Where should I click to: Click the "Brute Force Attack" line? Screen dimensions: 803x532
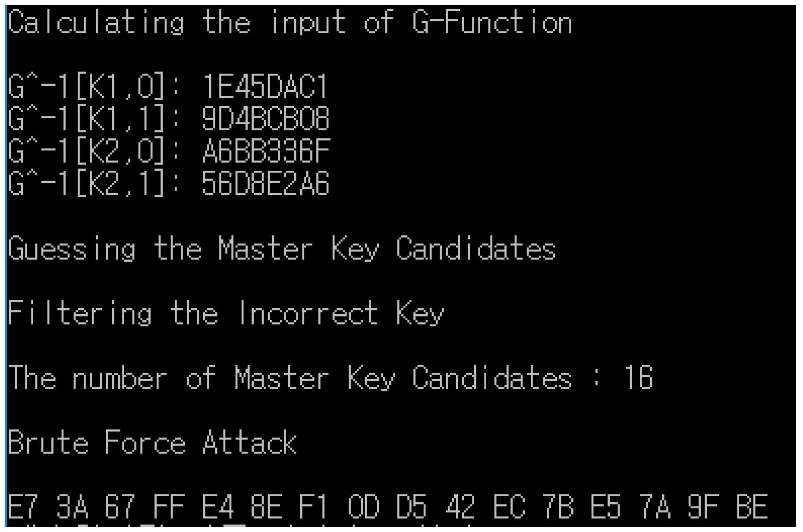(x=152, y=442)
